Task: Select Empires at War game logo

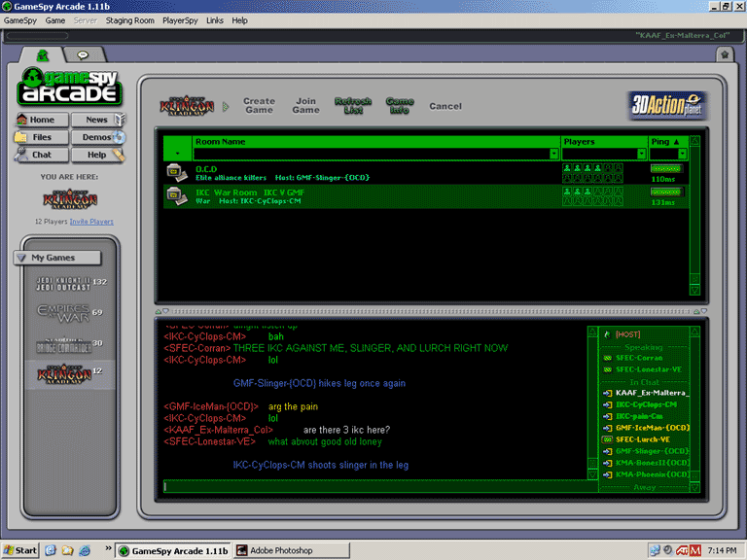Action: point(64,314)
